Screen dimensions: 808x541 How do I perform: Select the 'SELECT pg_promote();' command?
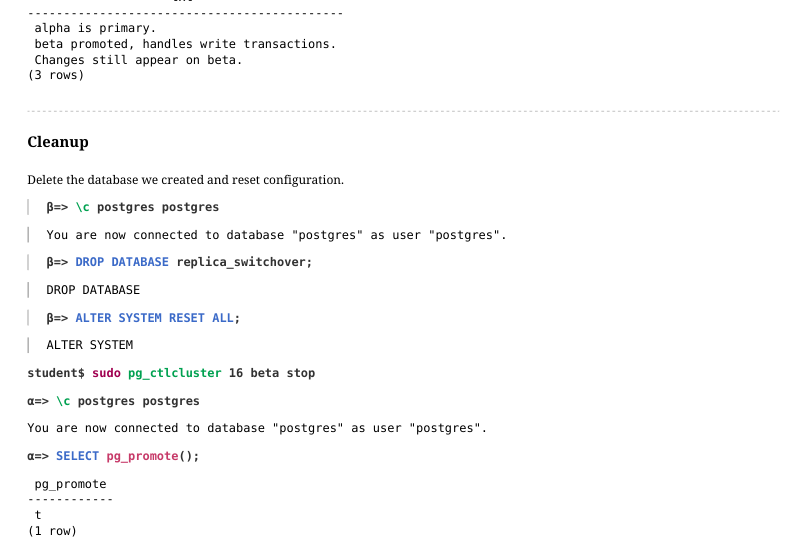coord(113,456)
